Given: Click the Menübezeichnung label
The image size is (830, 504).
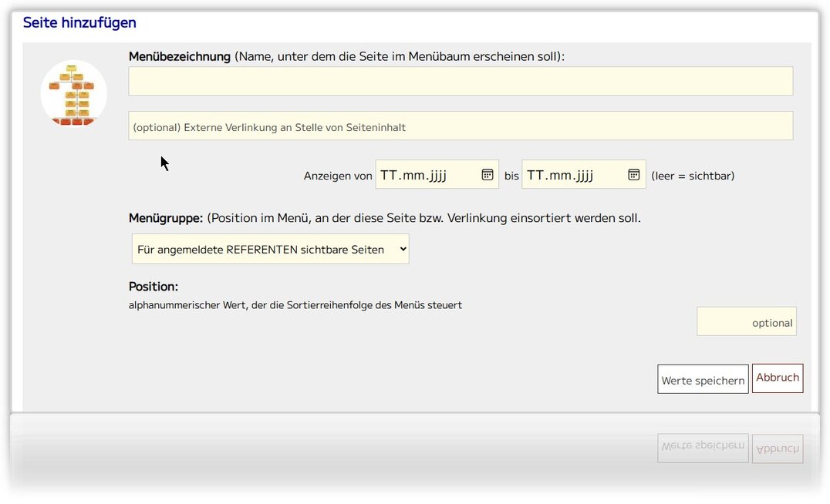Looking at the screenshot, I should (180, 56).
